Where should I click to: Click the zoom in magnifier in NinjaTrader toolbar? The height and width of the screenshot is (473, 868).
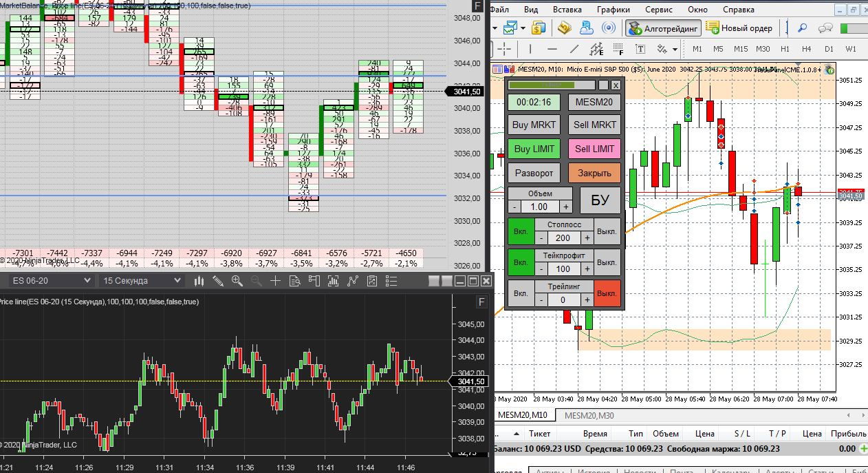tap(237, 281)
